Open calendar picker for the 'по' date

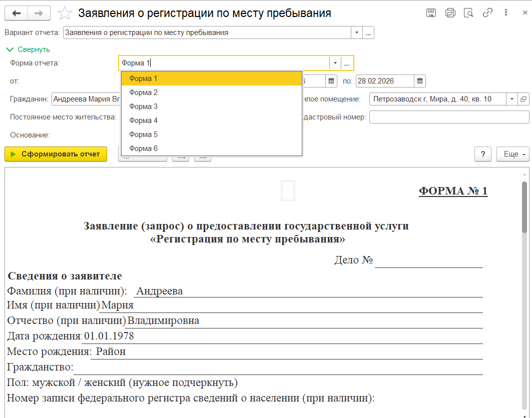420,81
